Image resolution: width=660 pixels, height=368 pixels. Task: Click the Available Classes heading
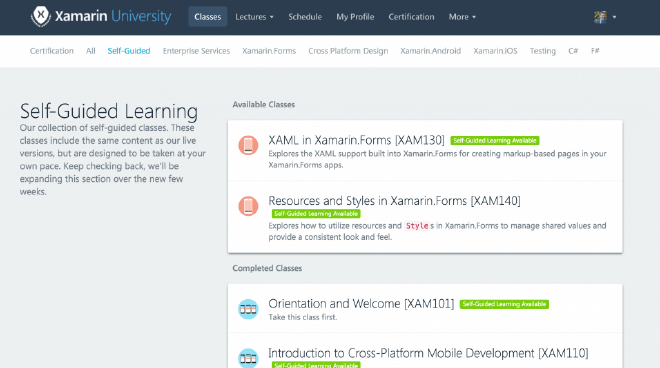[263, 104]
